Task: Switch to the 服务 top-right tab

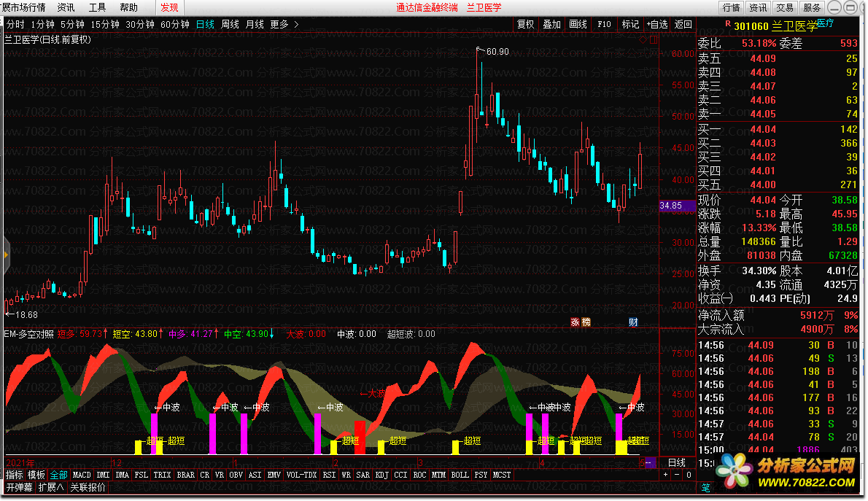Action: 812,8
